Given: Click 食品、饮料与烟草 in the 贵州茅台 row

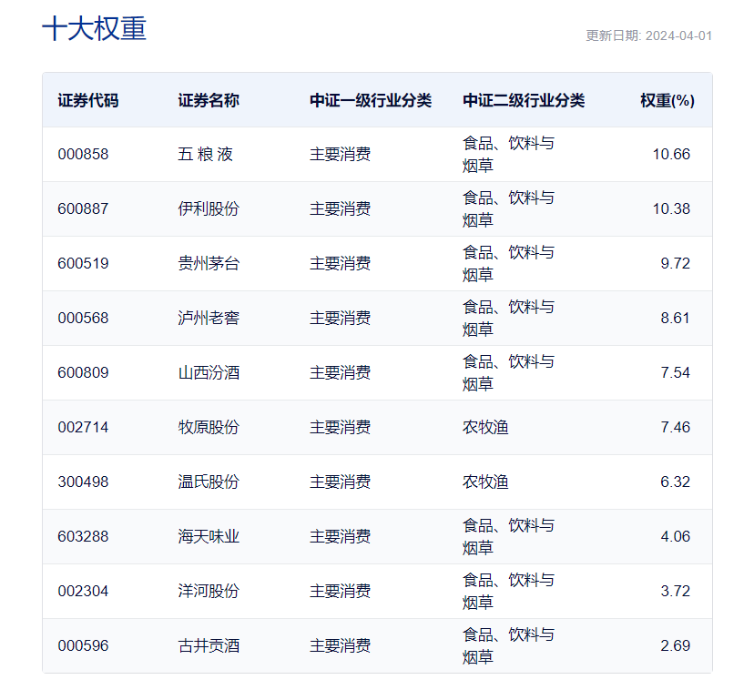Looking at the screenshot, I should 509,263.
